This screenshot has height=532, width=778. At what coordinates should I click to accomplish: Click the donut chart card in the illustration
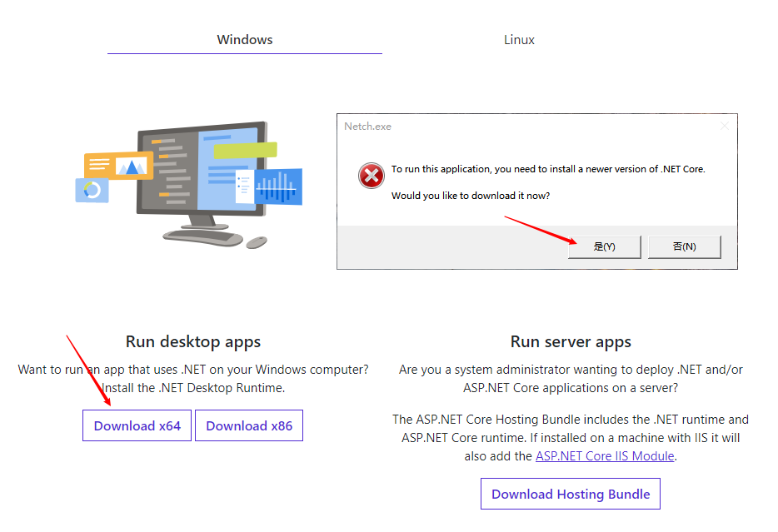click(92, 191)
